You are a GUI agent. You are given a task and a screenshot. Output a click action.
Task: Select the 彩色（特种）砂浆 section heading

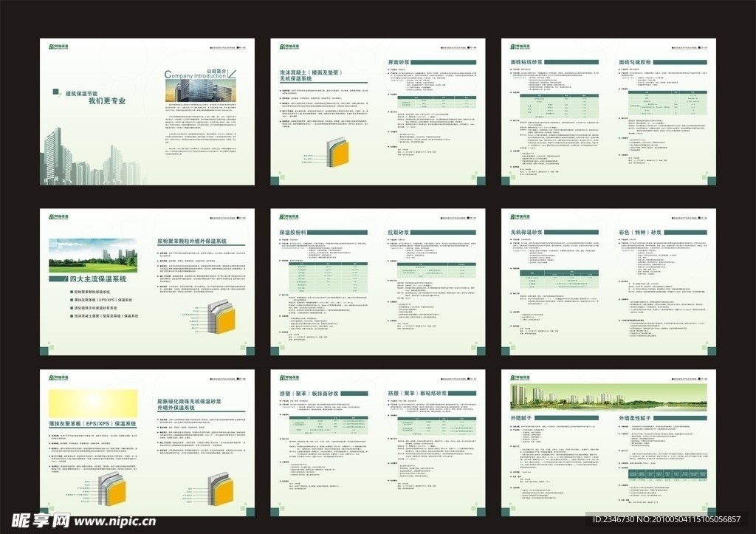pyautogui.click(x=640, y=233)
